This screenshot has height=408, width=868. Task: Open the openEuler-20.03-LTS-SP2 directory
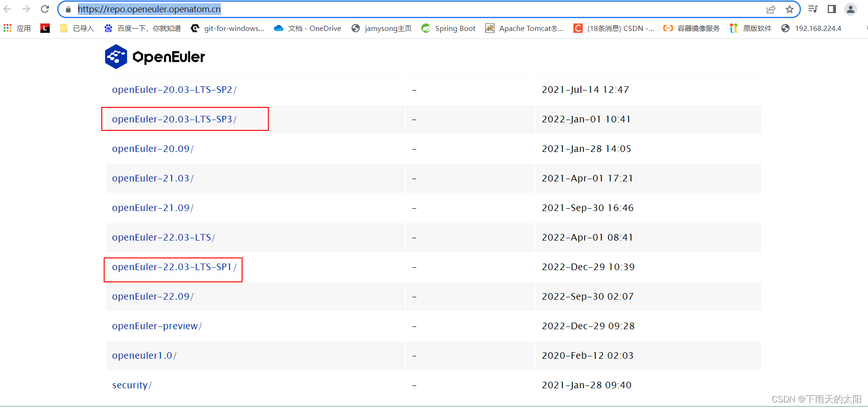click(174, 90)
